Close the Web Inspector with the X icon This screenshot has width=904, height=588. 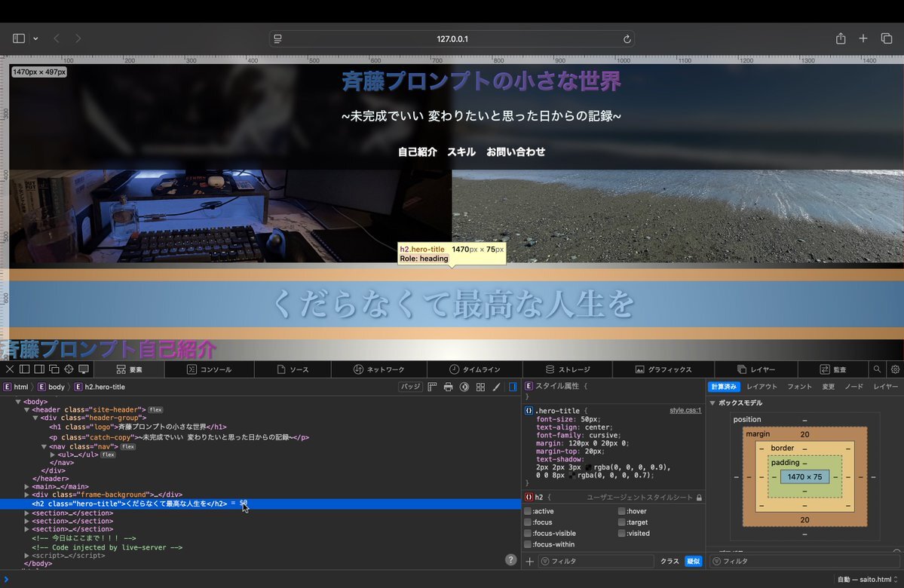[x=9, y=369]
